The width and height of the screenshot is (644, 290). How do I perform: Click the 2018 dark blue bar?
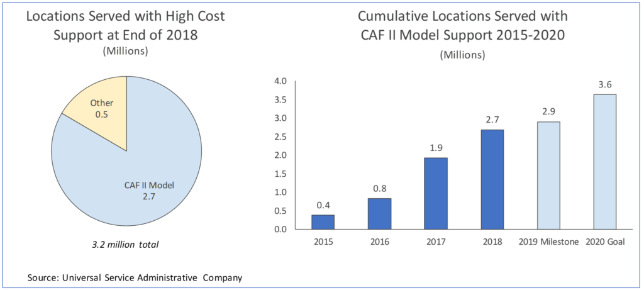coord(492,179)
